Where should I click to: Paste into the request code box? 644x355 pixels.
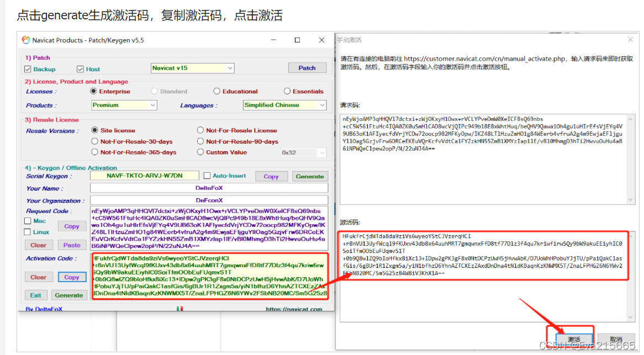[x=71, y=245]
